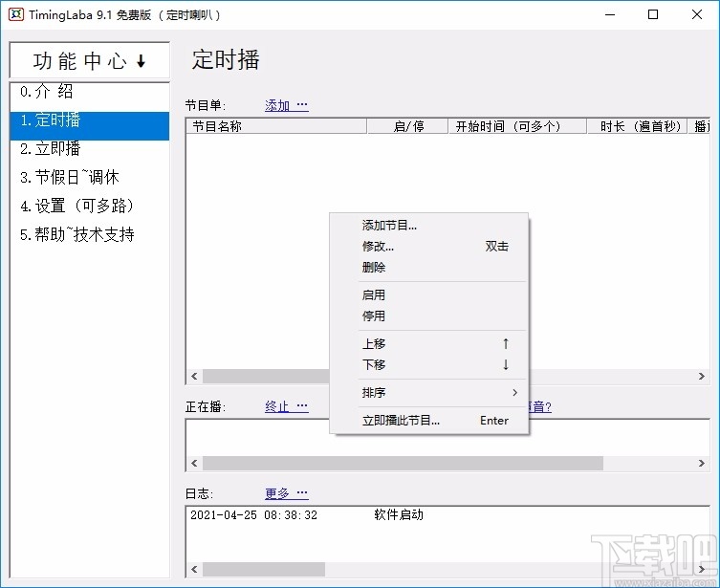Click left scroll arrow of 节目单 list
This screenshot has height=588, width=720.
tap(194, 377)
